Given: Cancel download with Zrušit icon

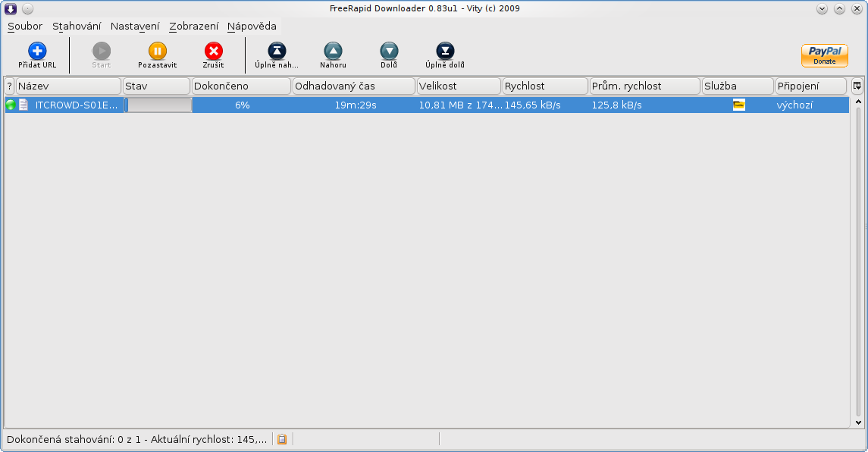Looking at the screenshot, I should tap(213, 51).
